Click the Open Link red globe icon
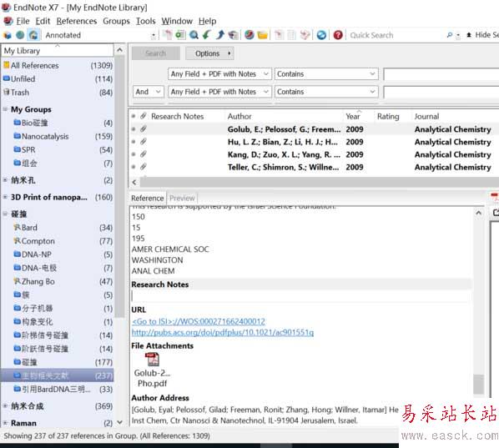The height and width of the screenshot is (448, 499). [249, 35]
